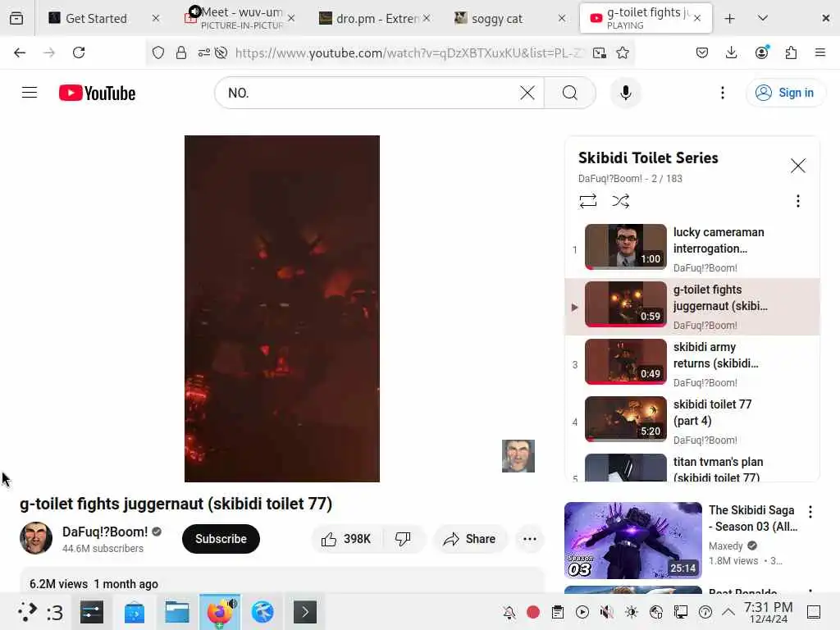Expand the hidden system tray icons

(728, 612)
